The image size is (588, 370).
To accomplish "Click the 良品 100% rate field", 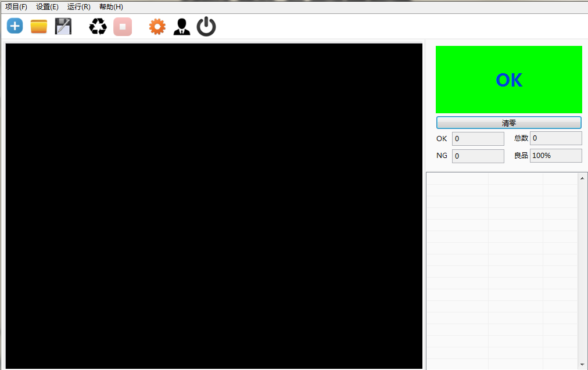I will click(555, 156).
